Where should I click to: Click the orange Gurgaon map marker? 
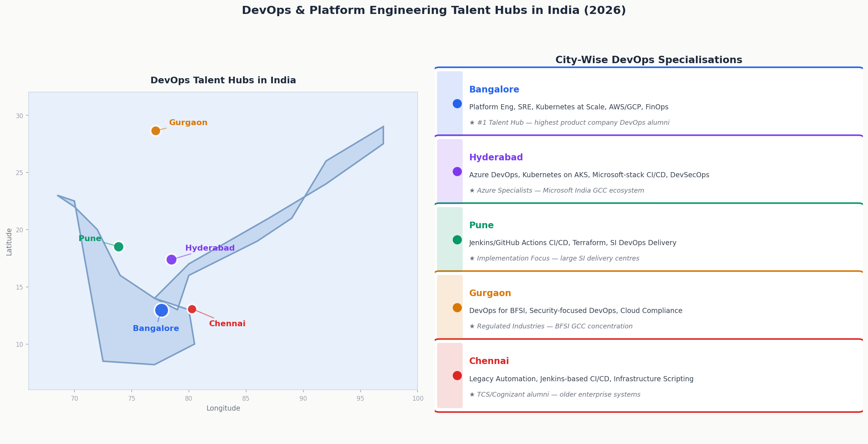pyautogui.click(x=156, y=131)
